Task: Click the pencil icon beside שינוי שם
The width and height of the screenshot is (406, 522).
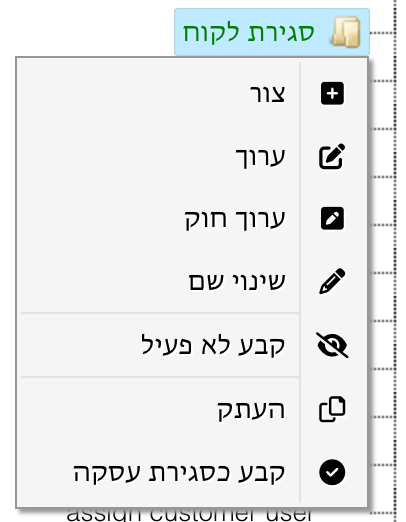Action: [332, 281]
